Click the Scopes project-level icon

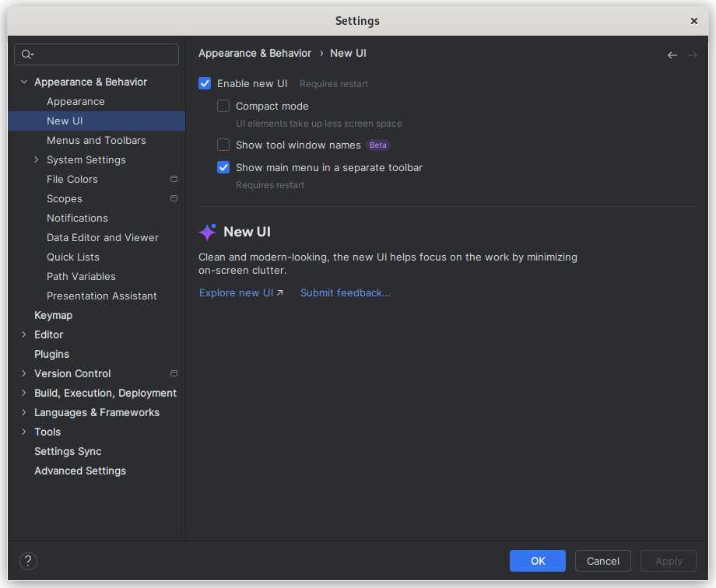point(174,198)
